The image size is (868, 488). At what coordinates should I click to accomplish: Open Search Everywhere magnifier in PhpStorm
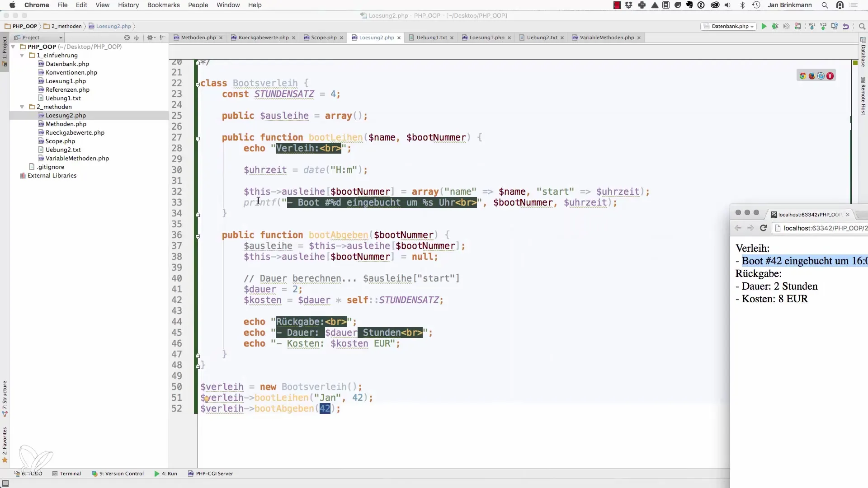[862, 26]
